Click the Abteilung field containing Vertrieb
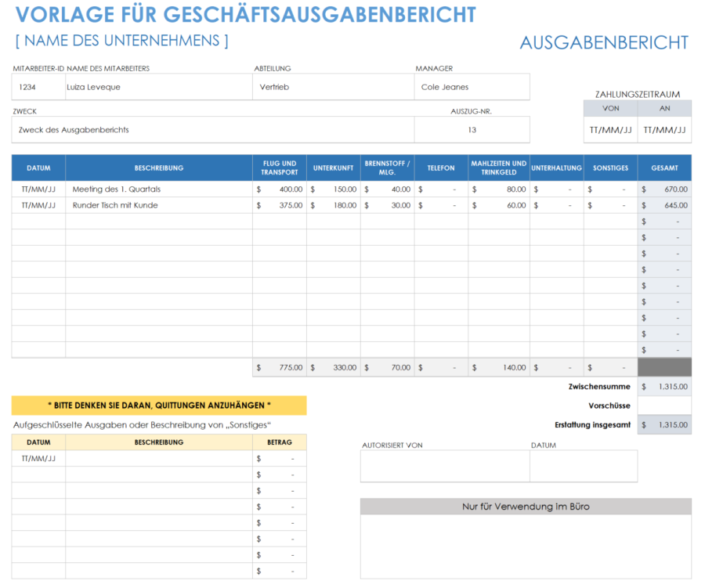Viewport: 705px width, 588px height. tap(329, 86)
